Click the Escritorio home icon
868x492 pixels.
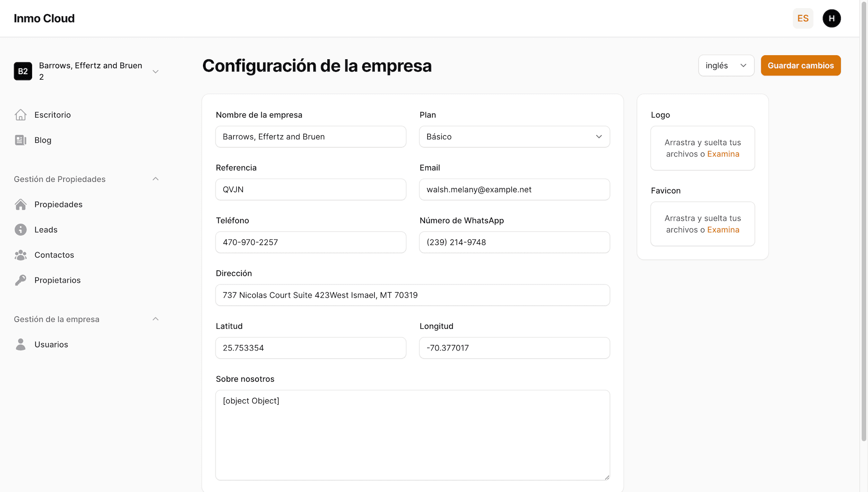[x=20, y=115]
